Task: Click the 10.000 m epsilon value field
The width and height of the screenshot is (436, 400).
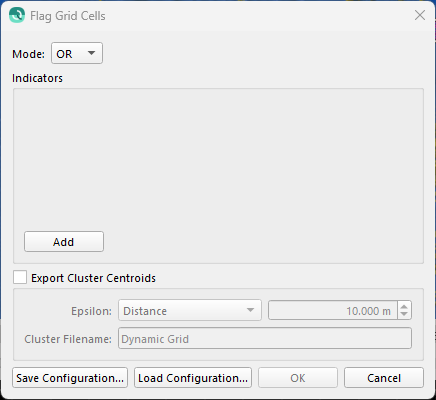Action: coord(333,311)
